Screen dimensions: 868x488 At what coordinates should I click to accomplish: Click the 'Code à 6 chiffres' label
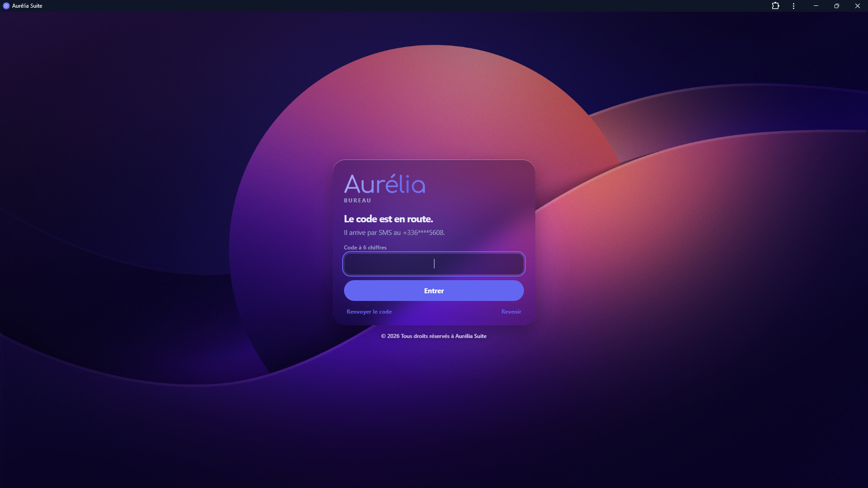(x=365, y=248)
